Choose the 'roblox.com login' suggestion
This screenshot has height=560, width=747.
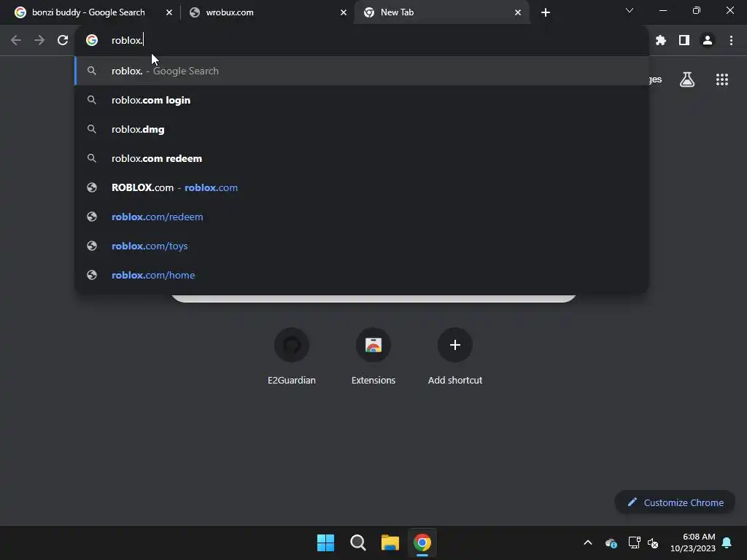coord(362,100)
